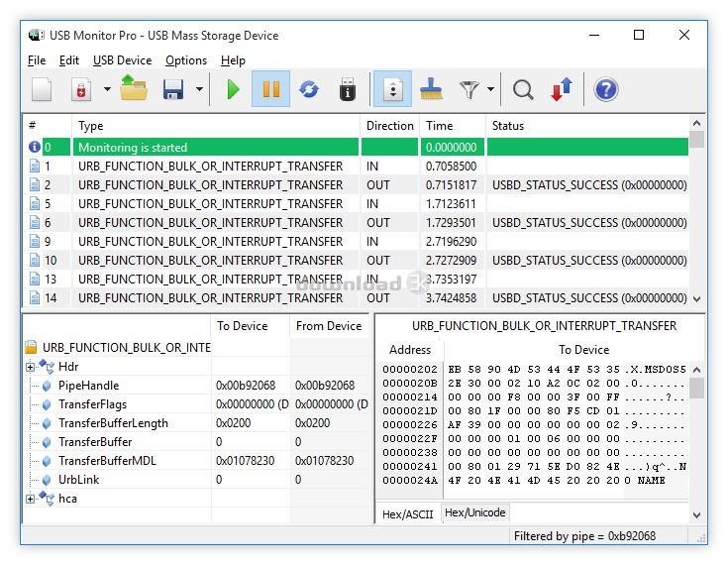Select the Monitoring is started row
The width and height of the screenshot is (728, 565).
point(357,148)
